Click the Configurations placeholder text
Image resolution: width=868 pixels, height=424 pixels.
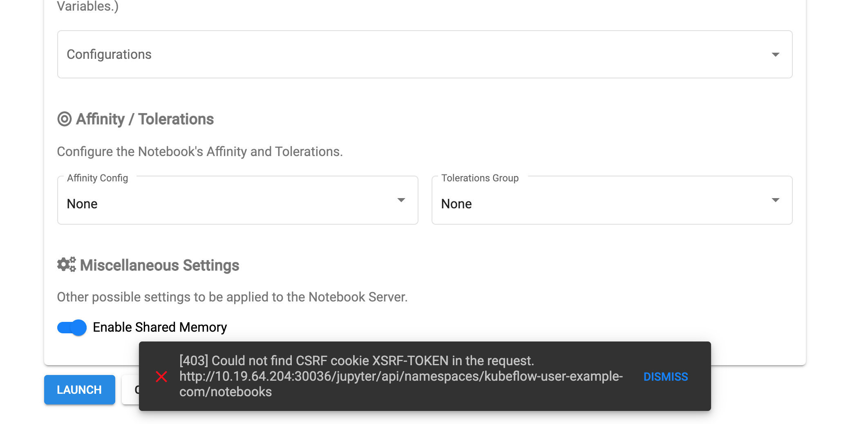(x=109, y=55)
